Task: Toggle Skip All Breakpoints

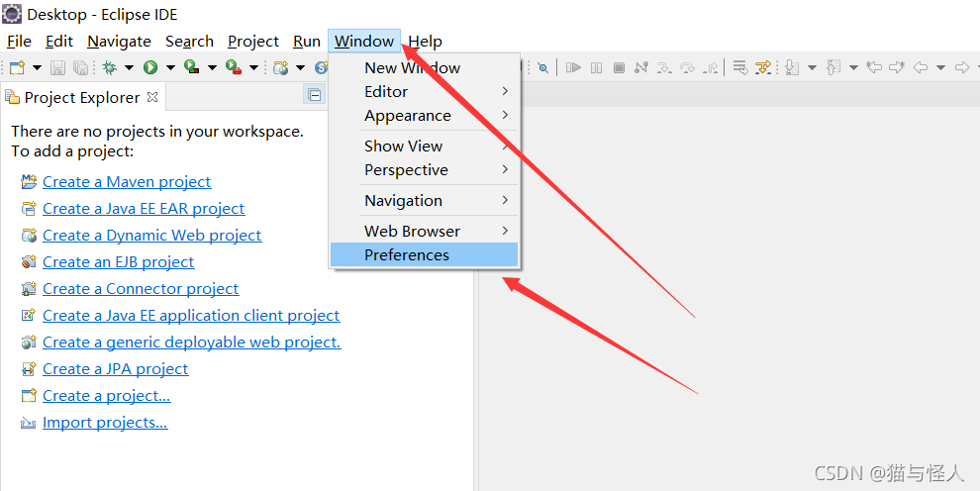Action: click(x=543, y=67)
